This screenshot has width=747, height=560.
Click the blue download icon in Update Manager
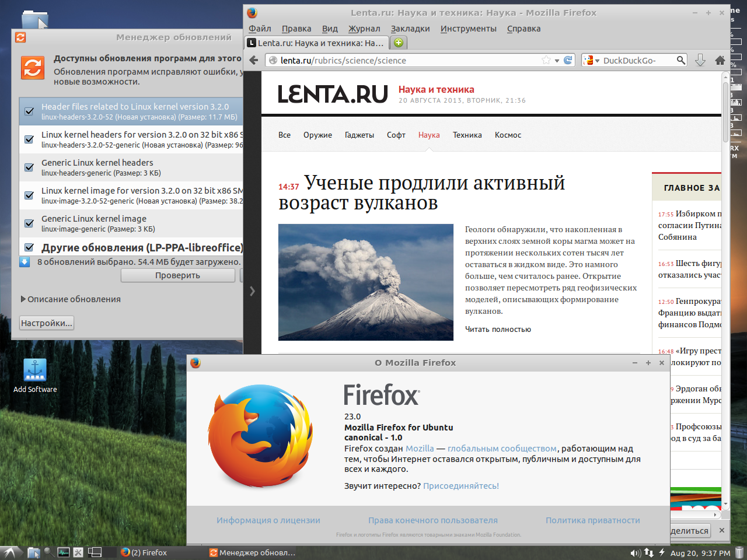tap(25, 262)
